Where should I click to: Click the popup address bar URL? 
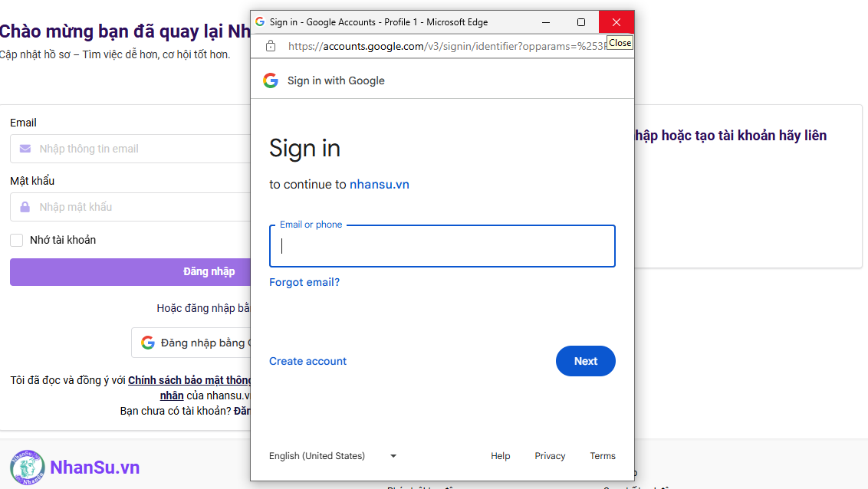[446, 46]
